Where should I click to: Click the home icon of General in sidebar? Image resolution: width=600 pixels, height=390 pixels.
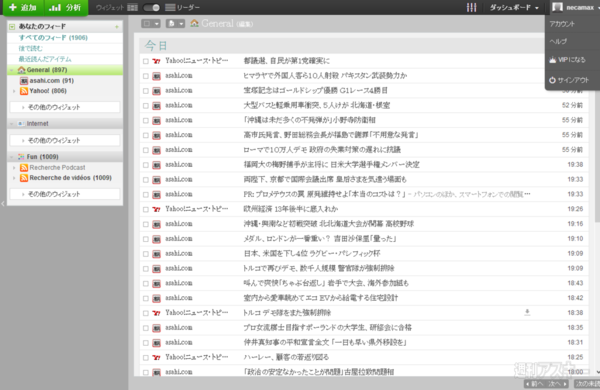click(21, 70)
